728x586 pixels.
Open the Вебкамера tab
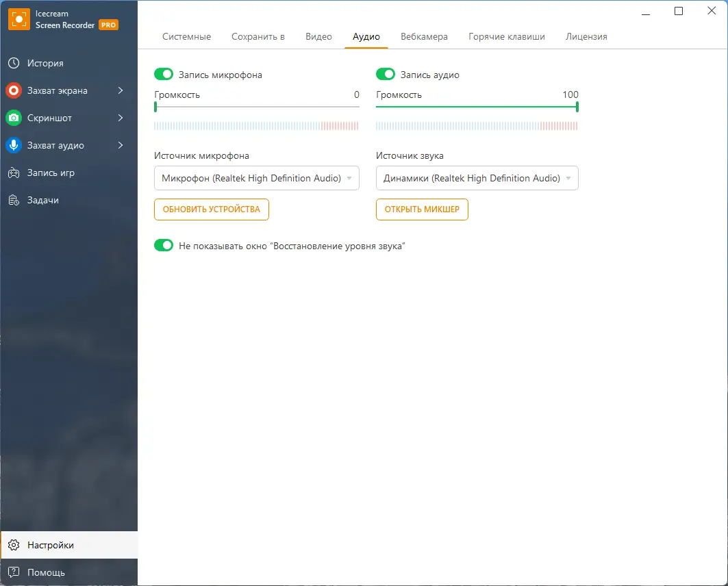click(425, 37)
